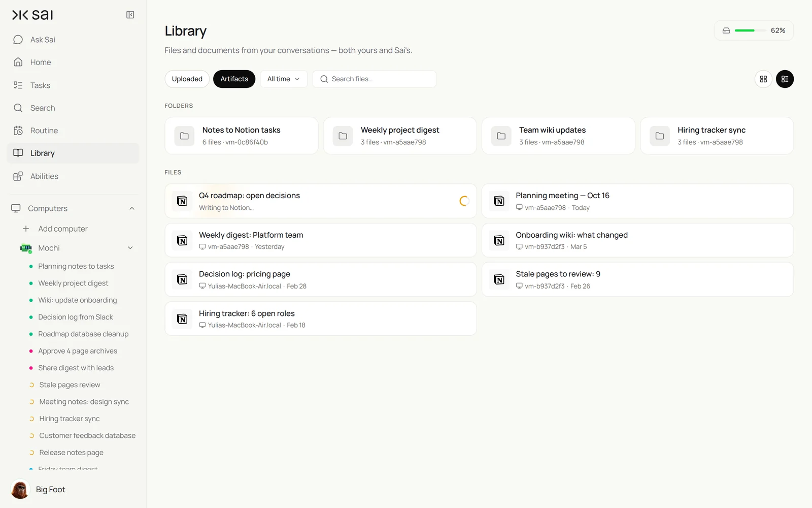
Task: Collapse the Computers section chevron
Action: (x=132, y=208)
